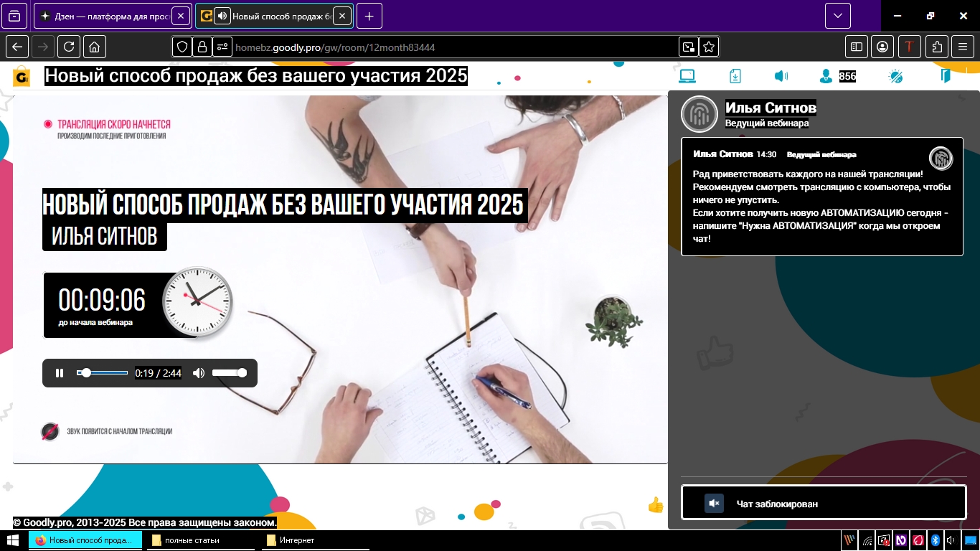Mute the tab audio speaker icon
The height and width of the screenshot is (551, 980).
click(222, 16)
